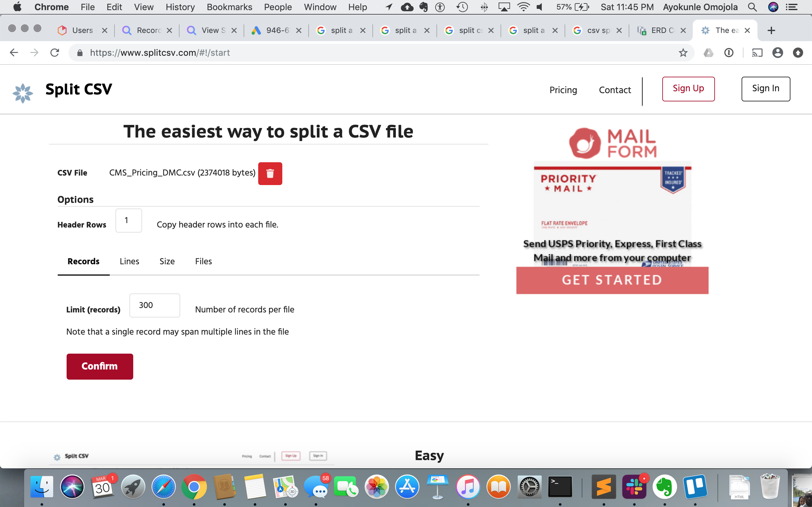This screenshot has width=812, height=507.
Task: Expand the Contact navigation link
Action: pyautogui.click(x=615, y=90)
